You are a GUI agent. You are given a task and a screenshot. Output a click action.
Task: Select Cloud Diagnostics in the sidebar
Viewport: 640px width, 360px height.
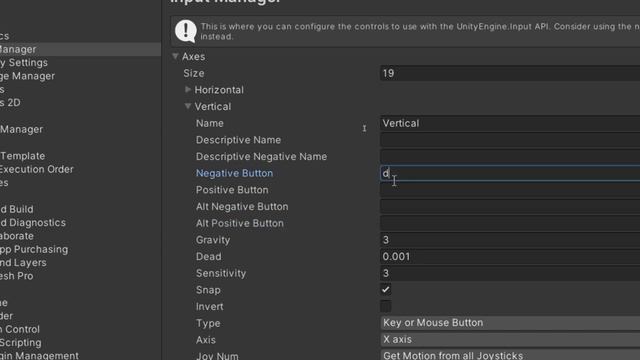33,223
